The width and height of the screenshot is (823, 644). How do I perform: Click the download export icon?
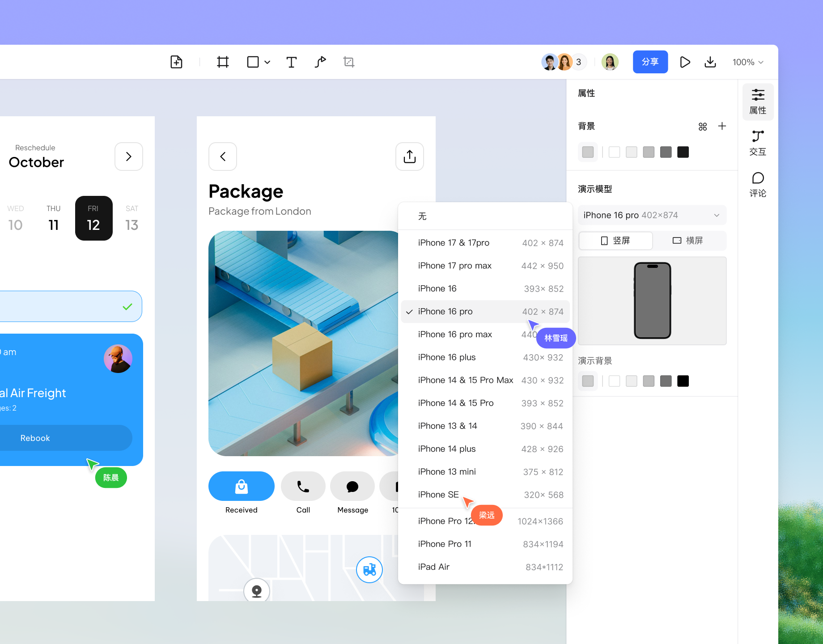(710, 62)
